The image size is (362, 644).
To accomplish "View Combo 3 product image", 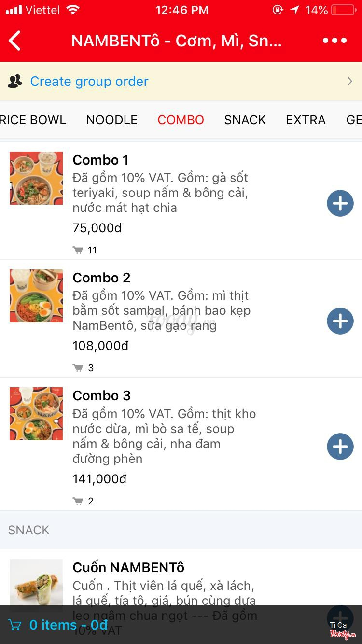I will point(36,414).
